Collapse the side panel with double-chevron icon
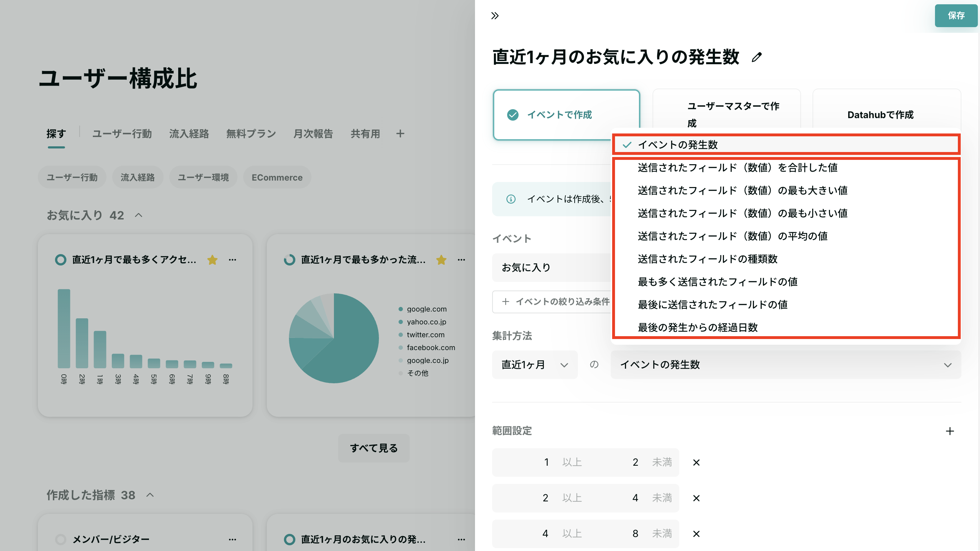980x551 pixels. coord(495,16)
